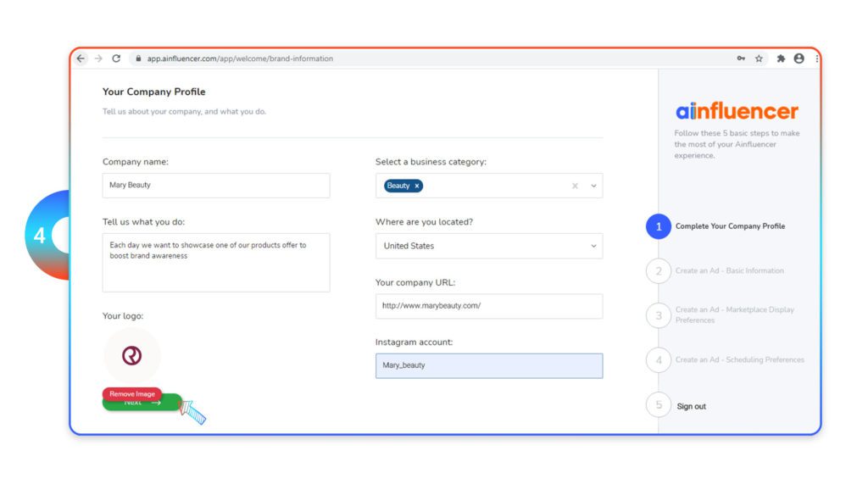Click the browser forward arrow

point(98,58)
